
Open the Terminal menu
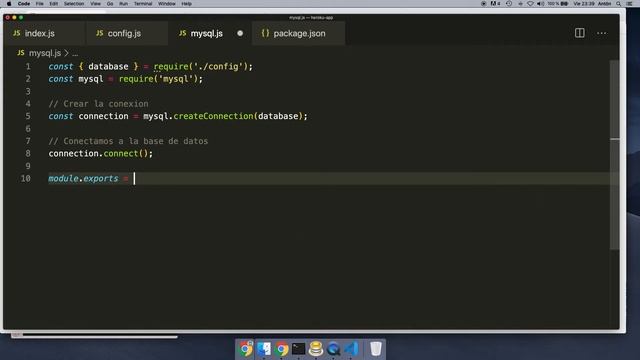(x=143, y=4)
